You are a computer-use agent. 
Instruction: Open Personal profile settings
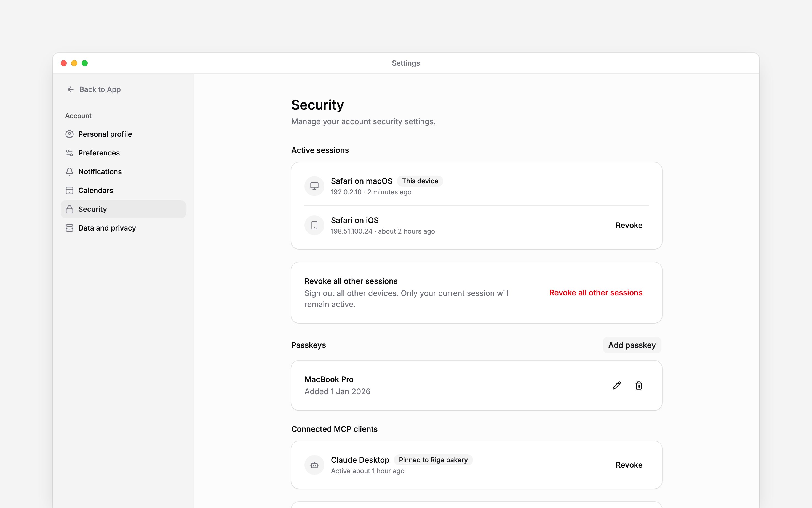point(123,134)
